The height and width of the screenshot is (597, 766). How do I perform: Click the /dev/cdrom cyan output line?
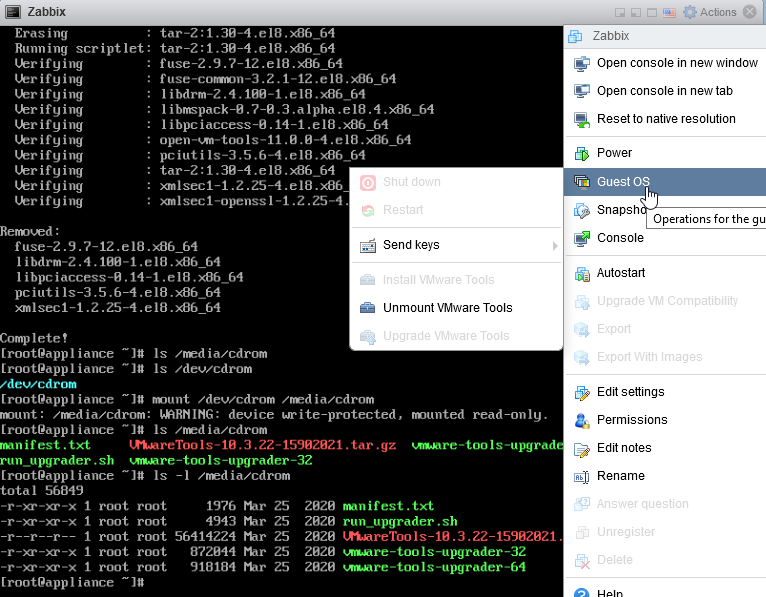38,384
